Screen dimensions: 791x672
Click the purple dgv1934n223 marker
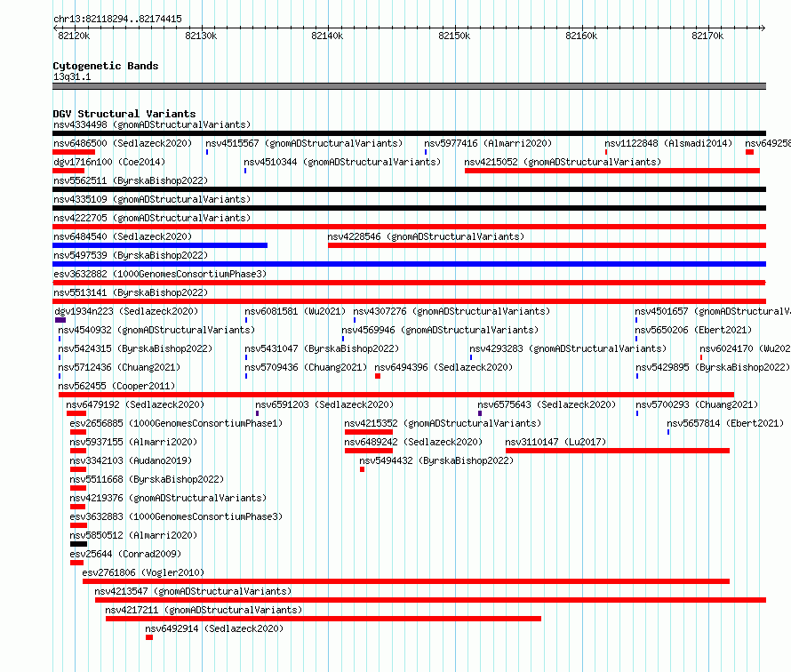[x=60, y=320]
